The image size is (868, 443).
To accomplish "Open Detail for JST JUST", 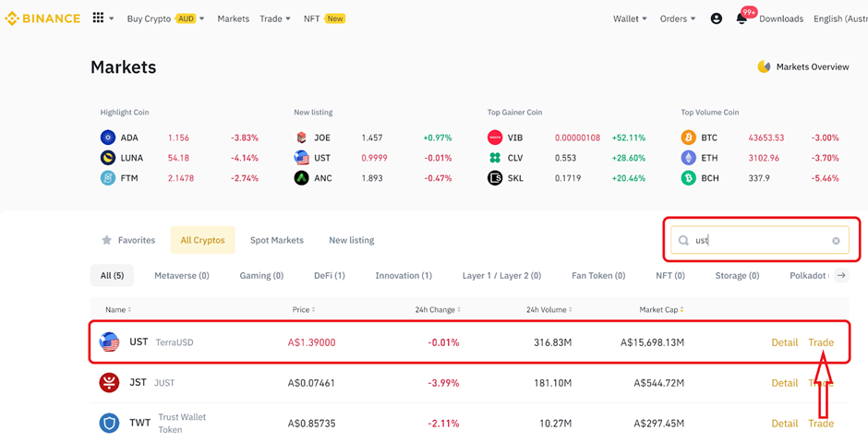I will [784, 383].
